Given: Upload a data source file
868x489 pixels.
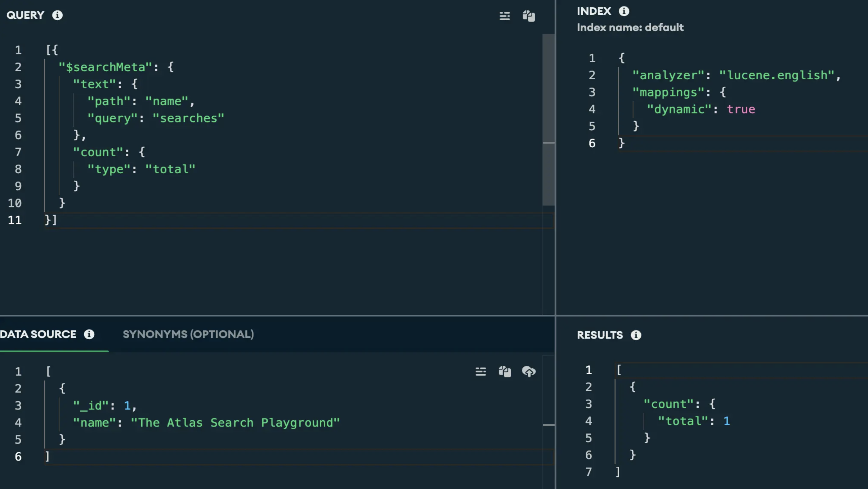Looking at the screenshot, I should pyautogui.click(x=528, y=371).
